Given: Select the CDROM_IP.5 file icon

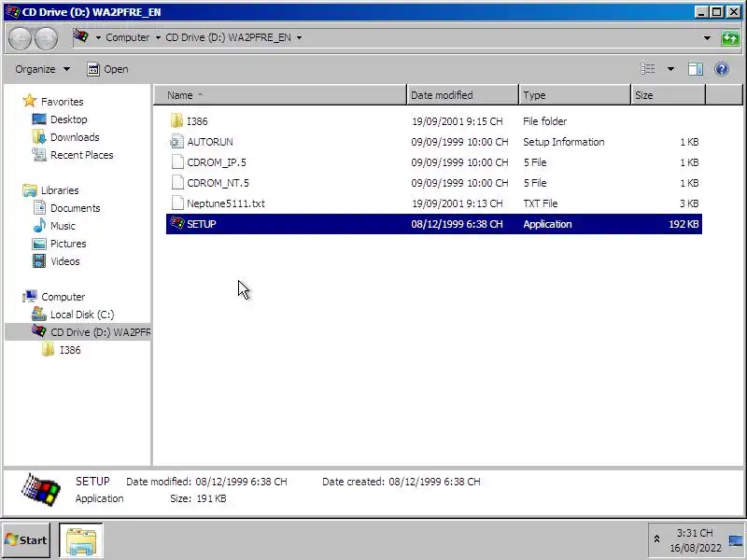Looking at the screenshot, I should click(177, 161).
